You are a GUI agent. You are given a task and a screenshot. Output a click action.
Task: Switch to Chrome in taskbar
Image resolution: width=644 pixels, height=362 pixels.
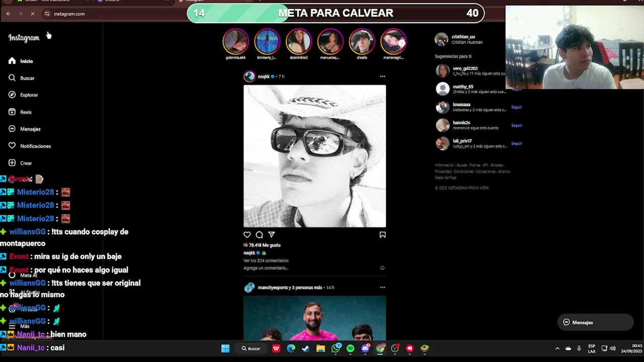pyautogui.click(x=380, y=348)
